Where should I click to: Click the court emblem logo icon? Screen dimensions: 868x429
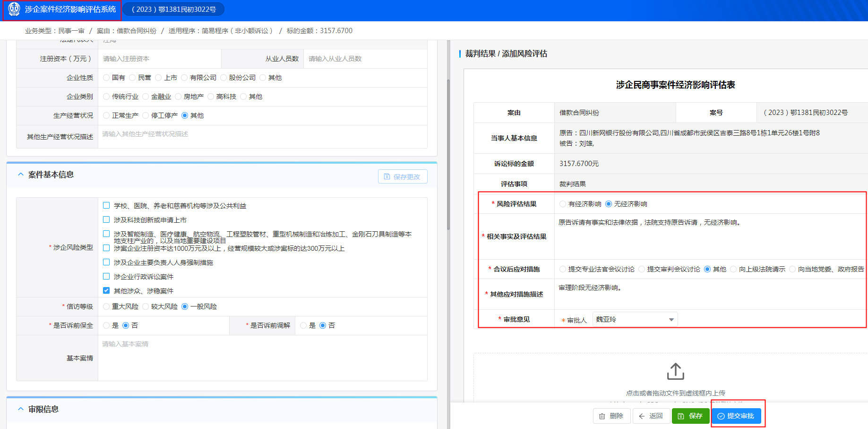[x=14, y=9]
